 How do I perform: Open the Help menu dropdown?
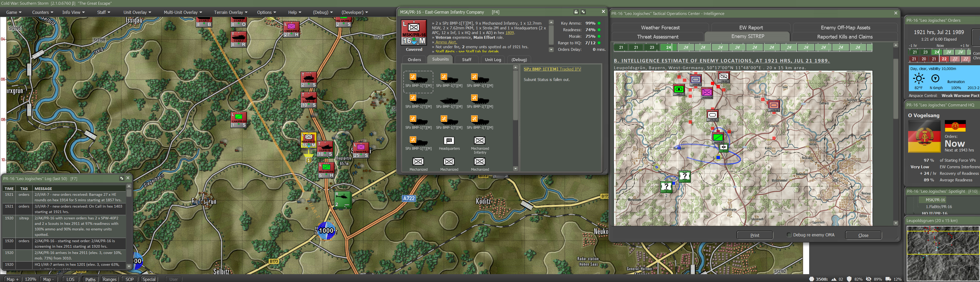click(294, 12)
